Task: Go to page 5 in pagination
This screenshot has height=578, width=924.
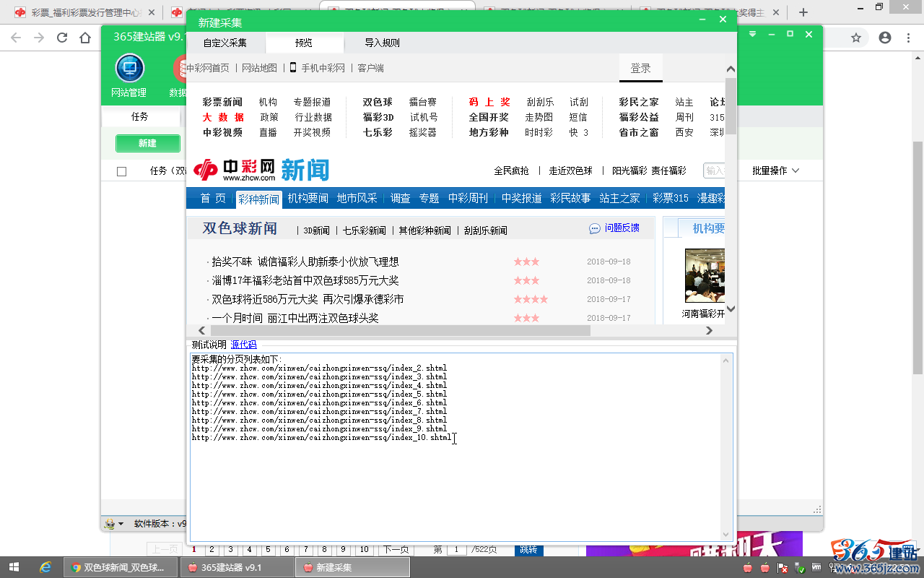Action: pos(267,550)
